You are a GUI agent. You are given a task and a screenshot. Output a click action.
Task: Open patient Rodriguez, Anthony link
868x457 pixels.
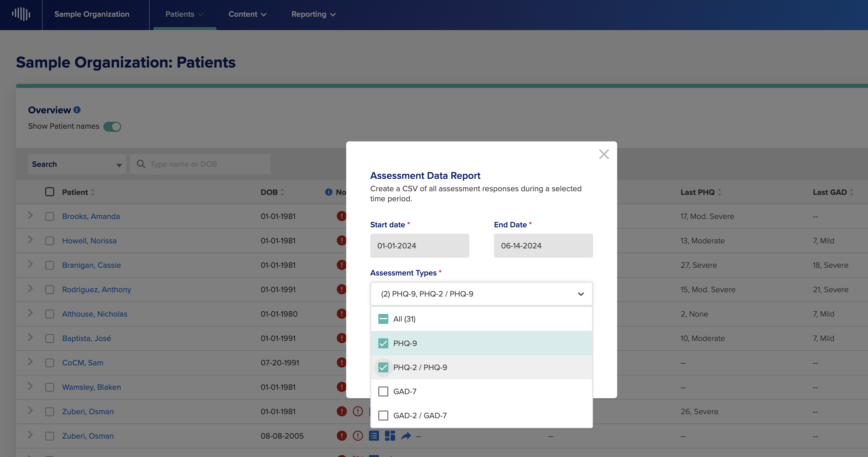click(96, 290)
